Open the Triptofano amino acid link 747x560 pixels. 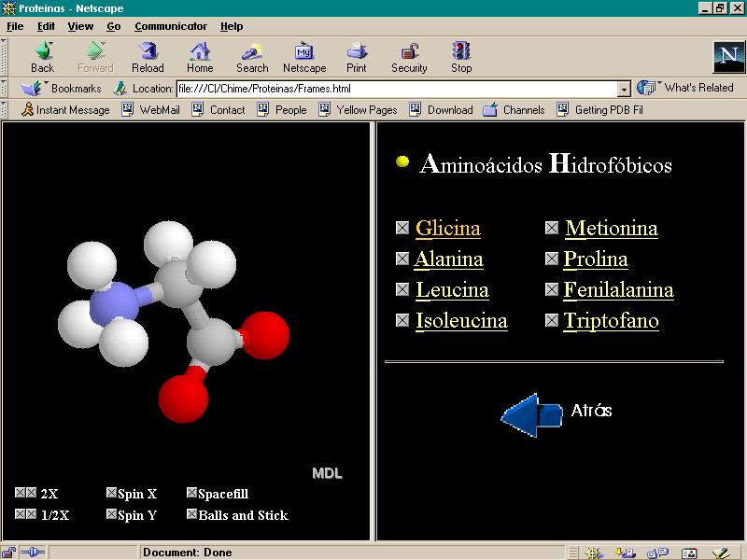[x=611, y=321]
